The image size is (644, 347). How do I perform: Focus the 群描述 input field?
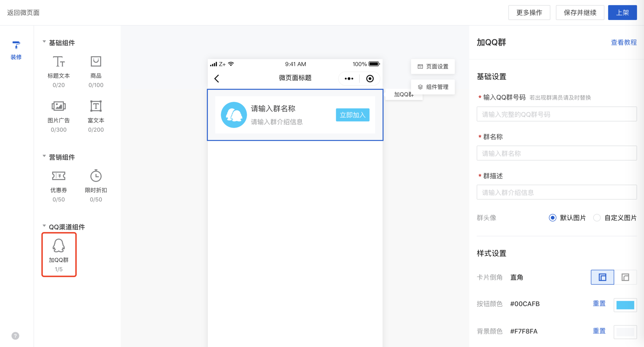coord(556,192)
